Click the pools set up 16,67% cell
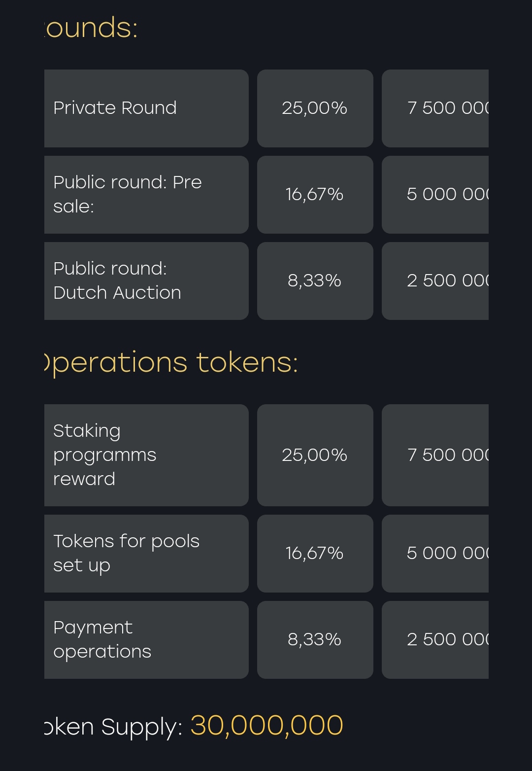 coord(315,554)
